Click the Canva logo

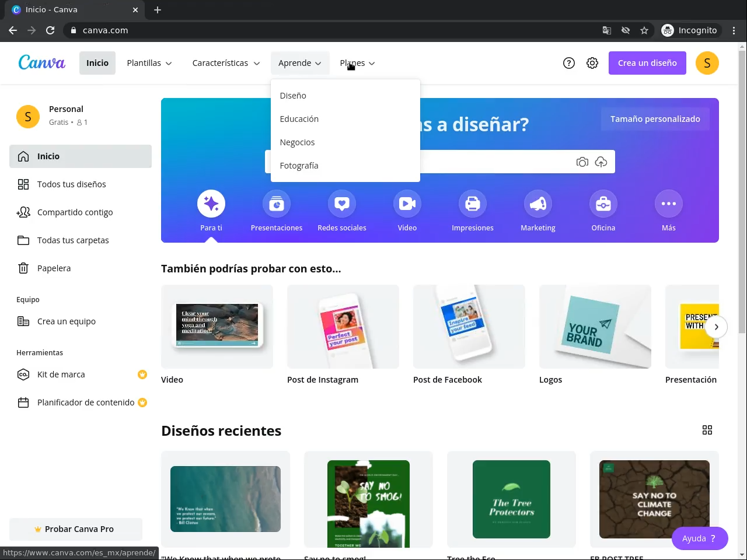pyautogui.click(x=41, y=62)
